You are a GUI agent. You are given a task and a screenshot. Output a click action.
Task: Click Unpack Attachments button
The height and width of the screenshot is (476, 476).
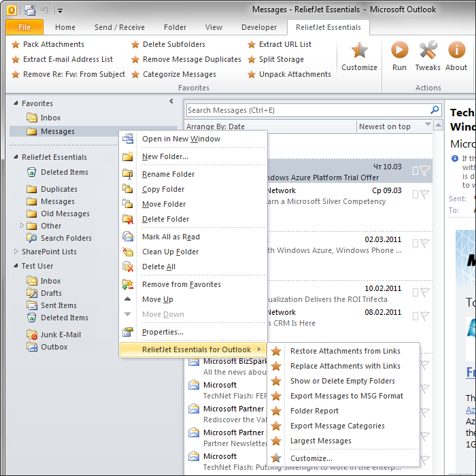click(x=289, y=74)
